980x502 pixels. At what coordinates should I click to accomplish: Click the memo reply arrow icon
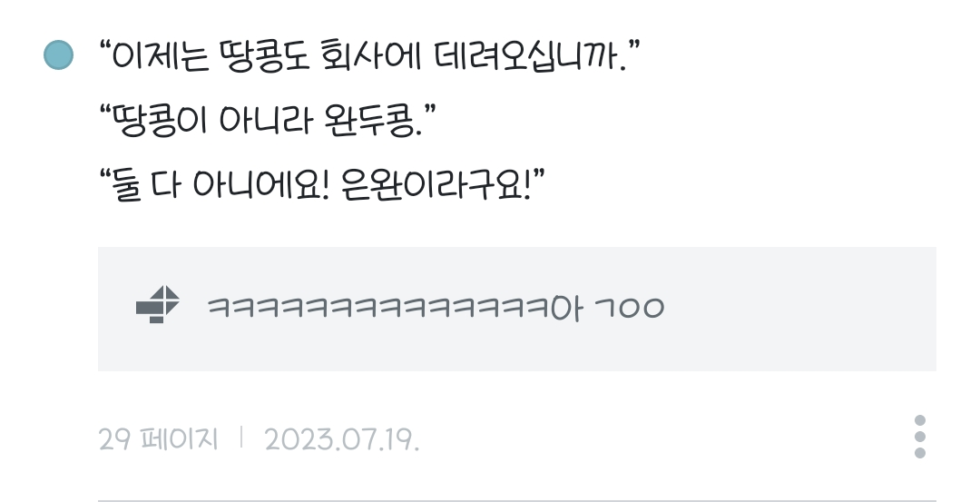tap(158, 304)
